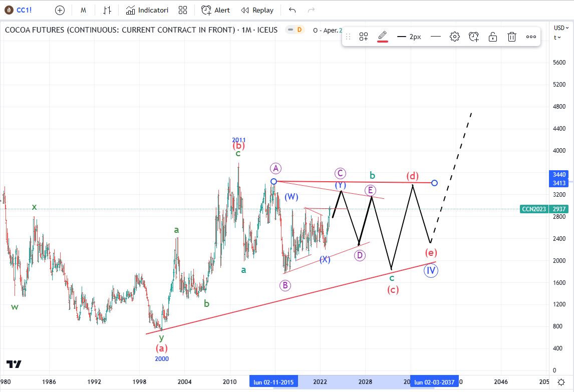
Task: Add alert on drawing via clock-plus icon
Action: point(474,37)
